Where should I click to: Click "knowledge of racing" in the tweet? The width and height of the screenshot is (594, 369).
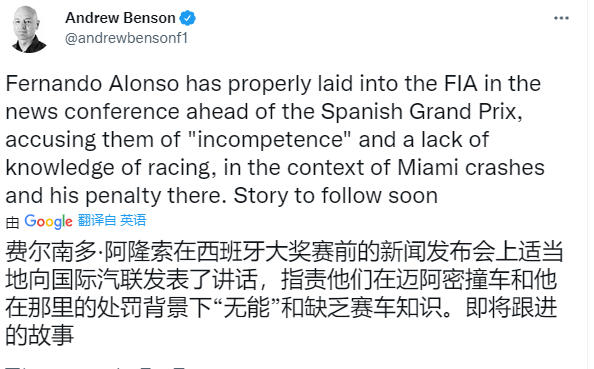108,168
